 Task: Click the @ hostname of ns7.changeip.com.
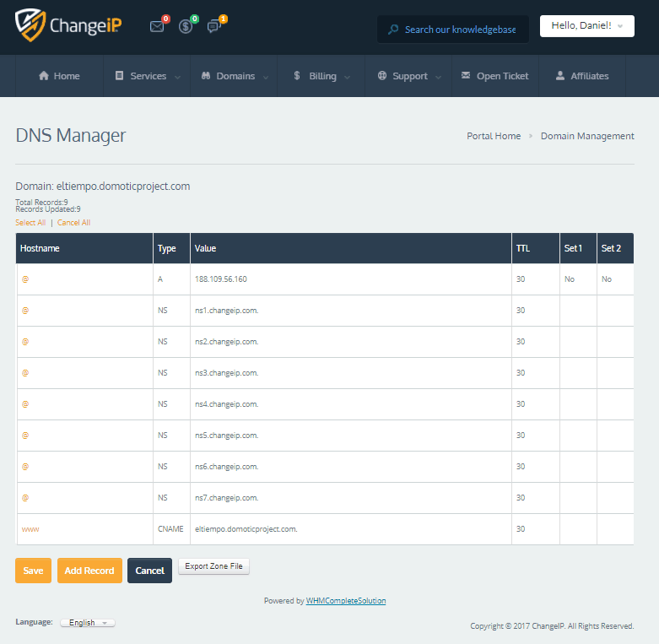[25, 498]
